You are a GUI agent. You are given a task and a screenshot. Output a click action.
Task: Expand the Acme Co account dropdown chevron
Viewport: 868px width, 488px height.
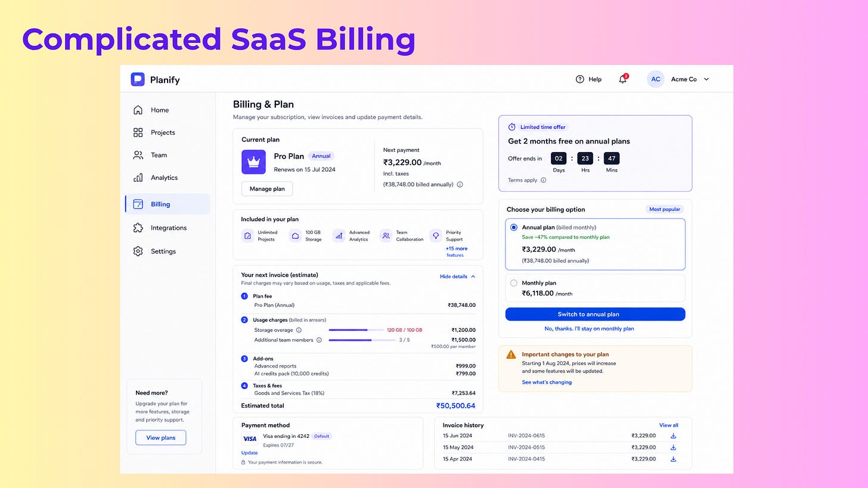click(706, 79)
